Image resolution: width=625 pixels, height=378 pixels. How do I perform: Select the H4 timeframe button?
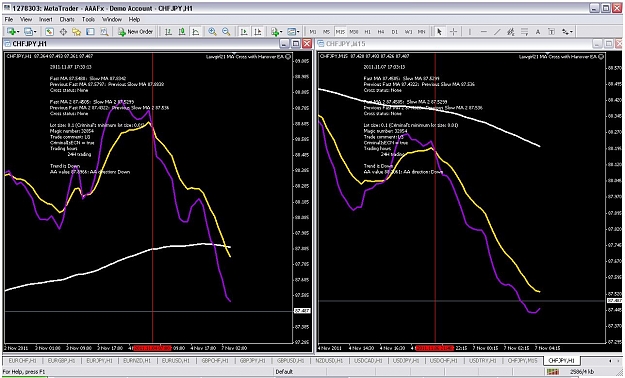pos(381,32)
